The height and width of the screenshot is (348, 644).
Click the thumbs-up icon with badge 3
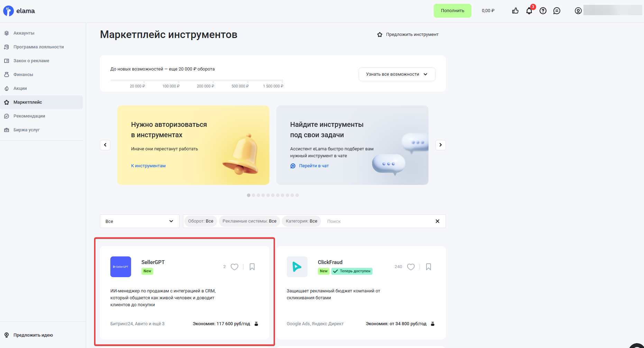[515, 11]
